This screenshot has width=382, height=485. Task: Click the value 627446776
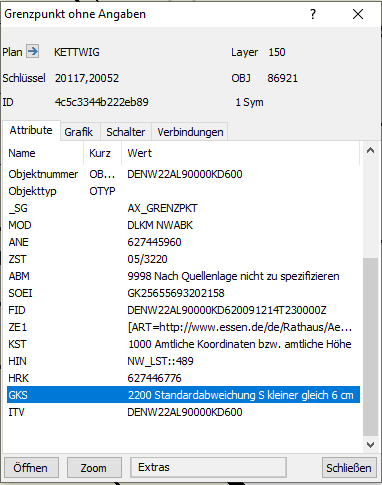click(154, 378)
